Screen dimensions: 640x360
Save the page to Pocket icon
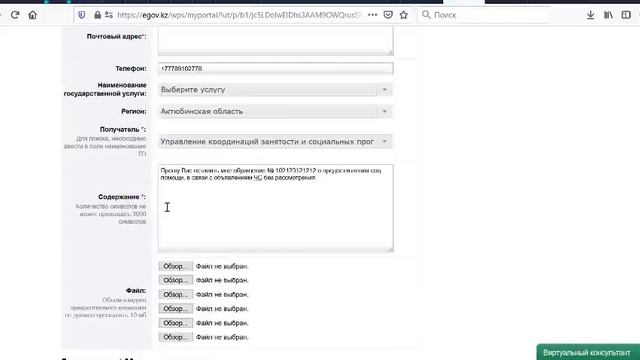coord(388,15)
